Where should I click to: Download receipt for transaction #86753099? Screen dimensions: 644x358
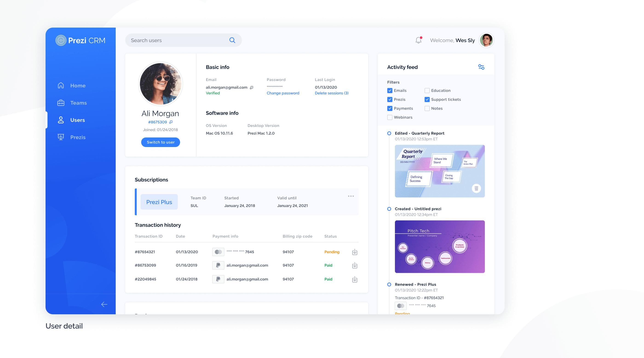354,266
